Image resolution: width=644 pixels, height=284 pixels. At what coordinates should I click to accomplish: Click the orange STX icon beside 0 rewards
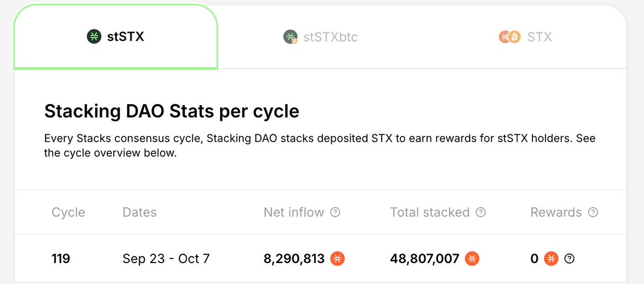(x=551, y=259)
